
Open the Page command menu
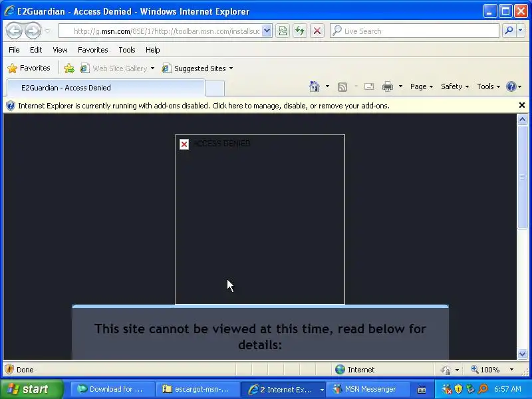point(422,86)
